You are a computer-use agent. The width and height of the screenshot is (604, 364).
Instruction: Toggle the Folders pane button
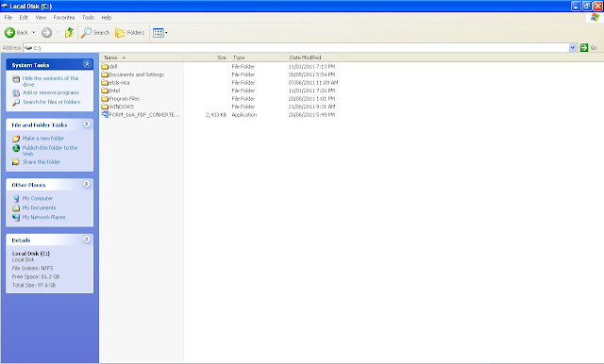tap(130, 33)
